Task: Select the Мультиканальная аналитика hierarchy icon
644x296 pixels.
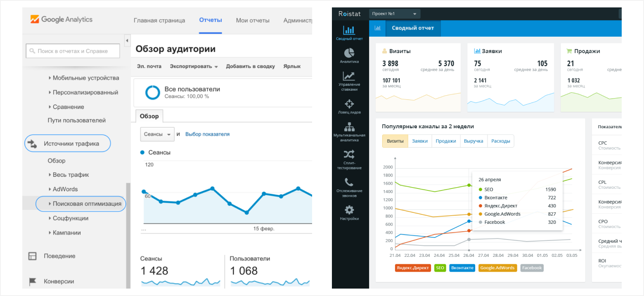Action: [349, 127]
